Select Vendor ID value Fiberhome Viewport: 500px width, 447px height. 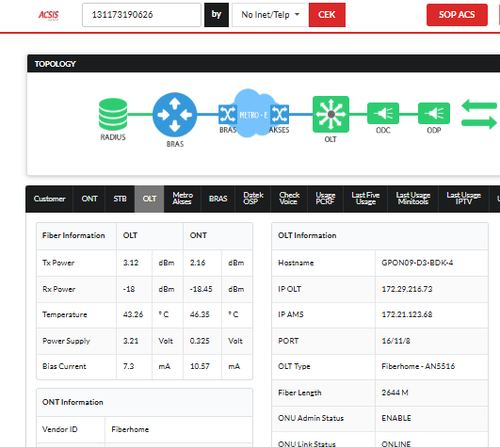(130, 429)
